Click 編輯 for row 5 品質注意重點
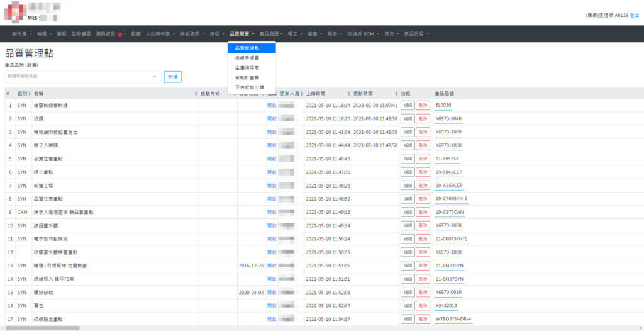Image resolution: width=644 pixels, height=331 pixels. (x=408, y=159)
